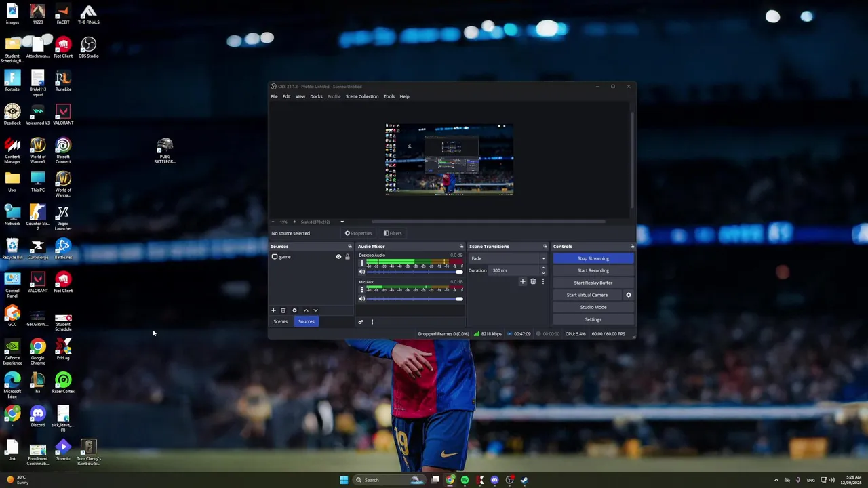Select the Stremio desktop icon
Image resolution: width=868 pixels, height=488 pixels.
[63, 451]
